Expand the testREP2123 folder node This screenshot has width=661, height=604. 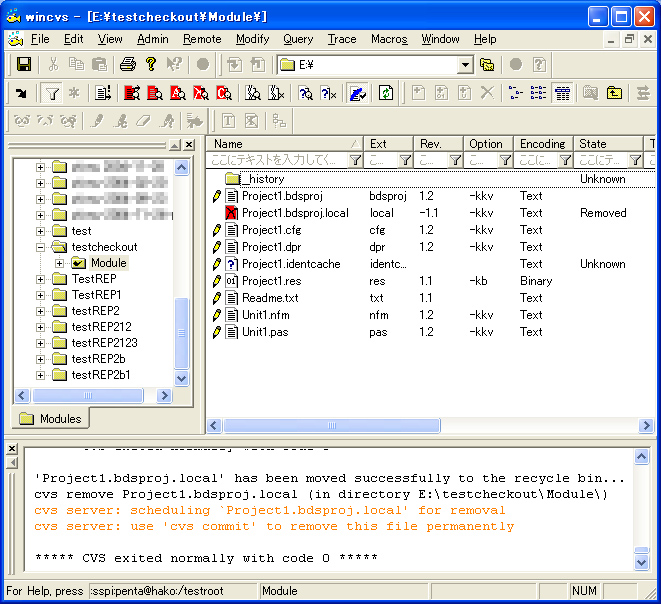click(40, 343)
